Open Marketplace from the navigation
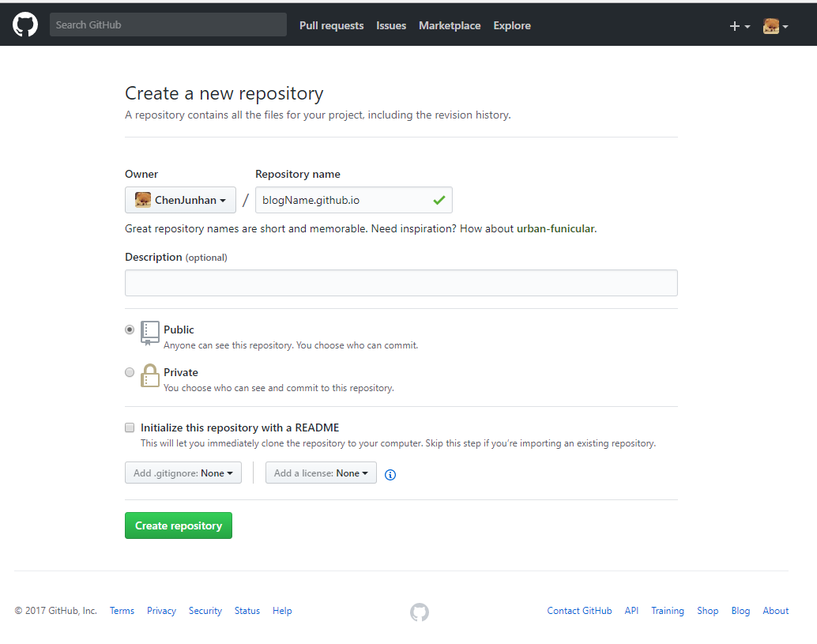Image resolution: width=817 pixels, height=644 pixels. point(450,25)
